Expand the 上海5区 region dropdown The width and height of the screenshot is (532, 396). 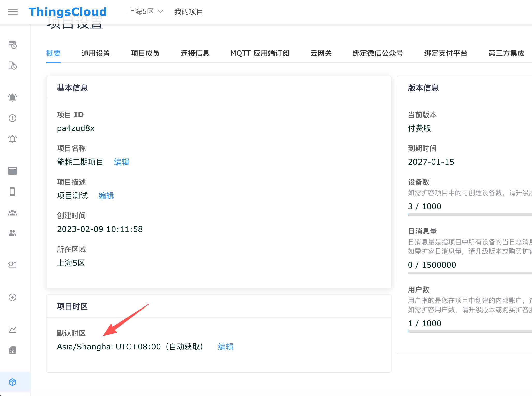(x=145, y=12)
